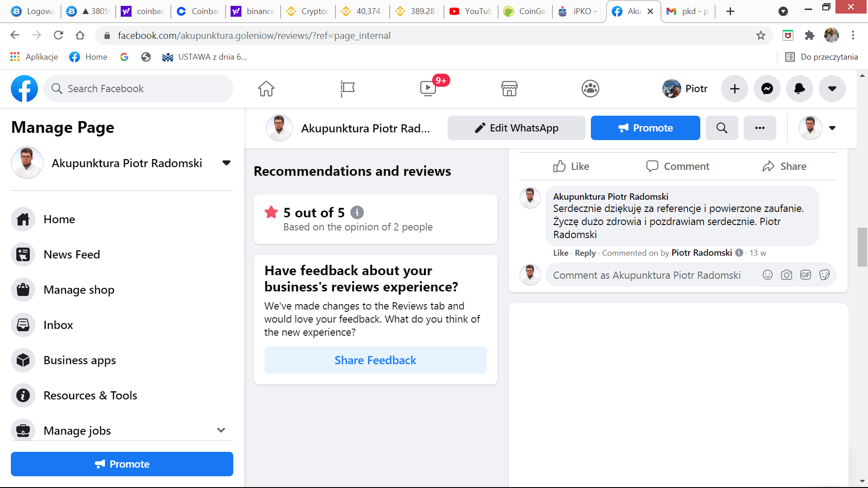Open the Chrome profile avatar

pyautogui.click(x=831, y=35)
